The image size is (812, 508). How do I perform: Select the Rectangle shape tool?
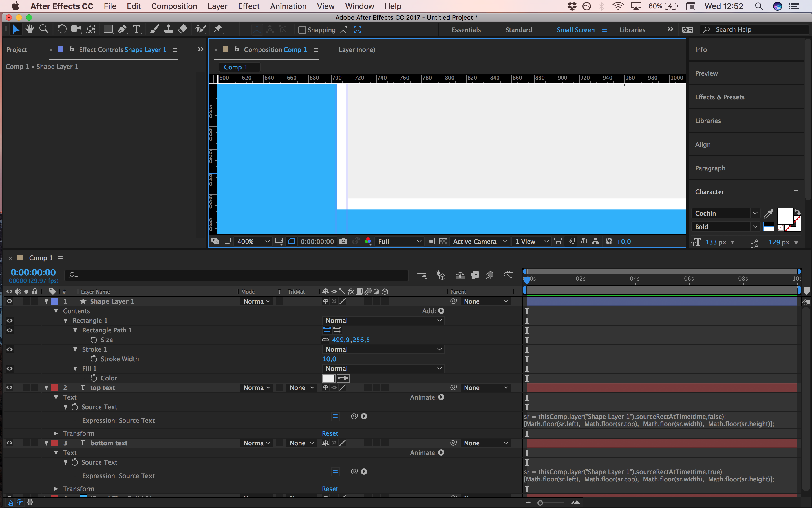click(108, 30)
